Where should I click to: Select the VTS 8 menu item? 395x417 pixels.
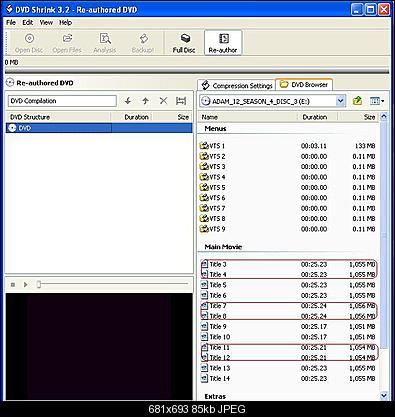click(288, 219)
